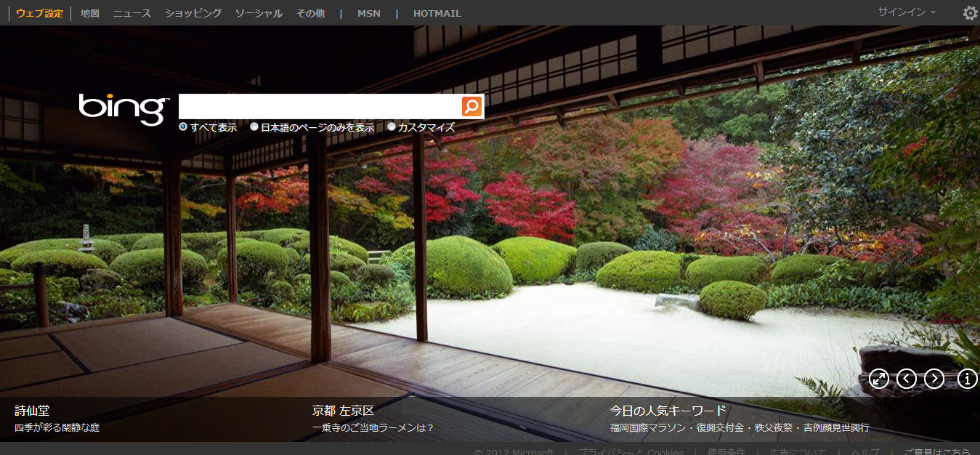Viewport: 980px width, 455px height.
Task: Open the image info icon
Action: (x=967, y=379)
